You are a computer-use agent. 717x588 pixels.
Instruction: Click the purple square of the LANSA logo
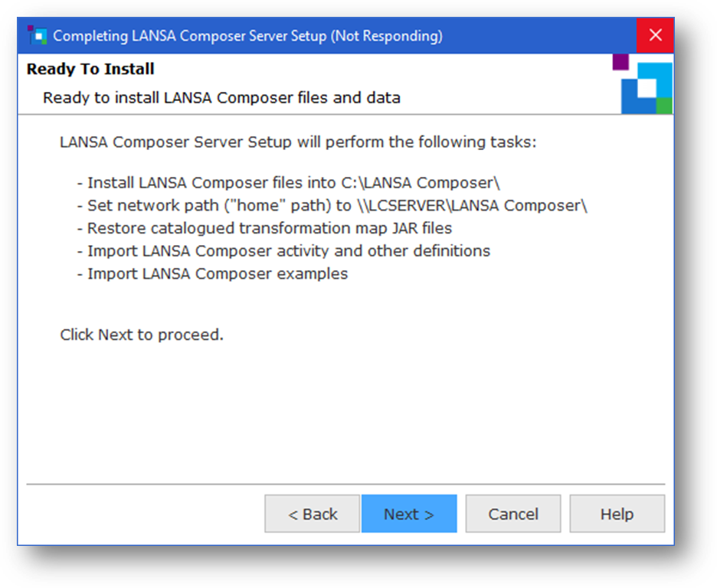click(x=620, y=61)
